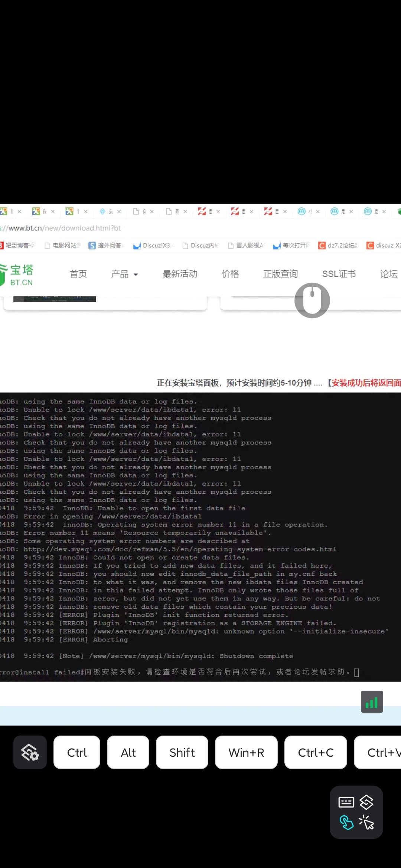Tap the Shift key button
Viewport: 401px width, 868px height.
click(182, 752)
